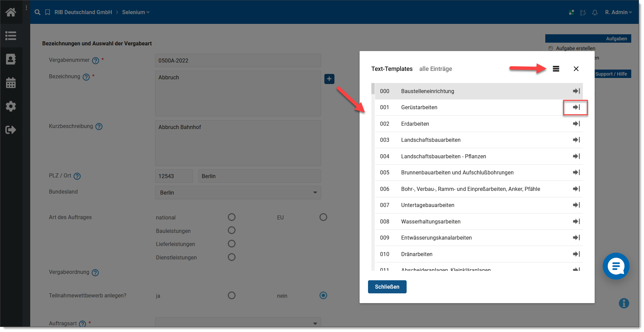Select the Untertagebauarbeiten template row text
Image resolution: width=644 pixels, height=332 pixels.
tap(428, 205)
